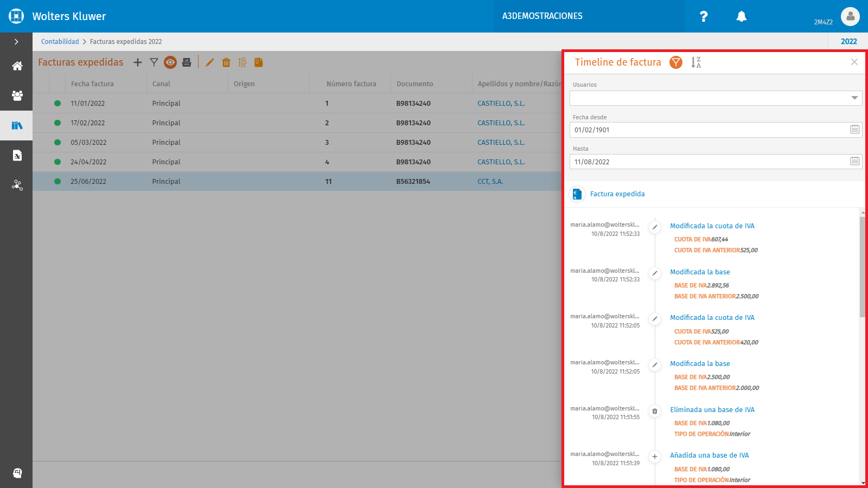Open the help question mark
The image size is (868, 488).
tap(704, 16)
